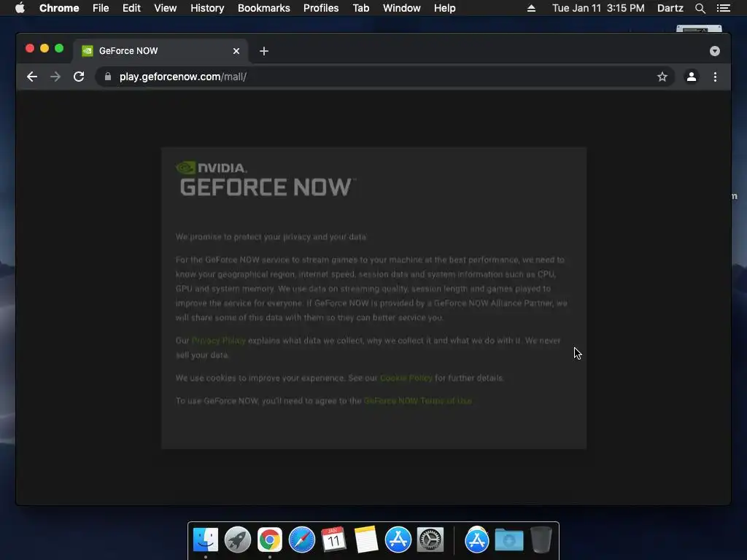Open the Downloads folder in dock
The image size is (747, 560).
[x=508, y=540]
